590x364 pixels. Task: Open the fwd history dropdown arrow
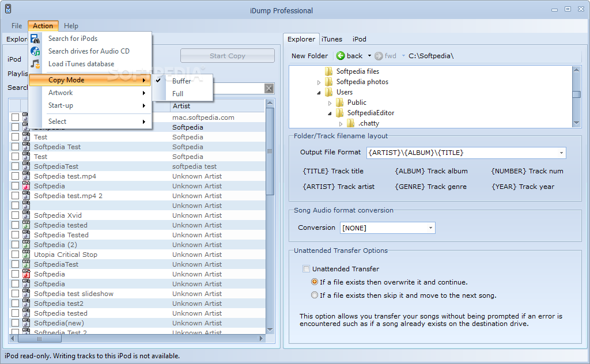click(x=403, y=56)
